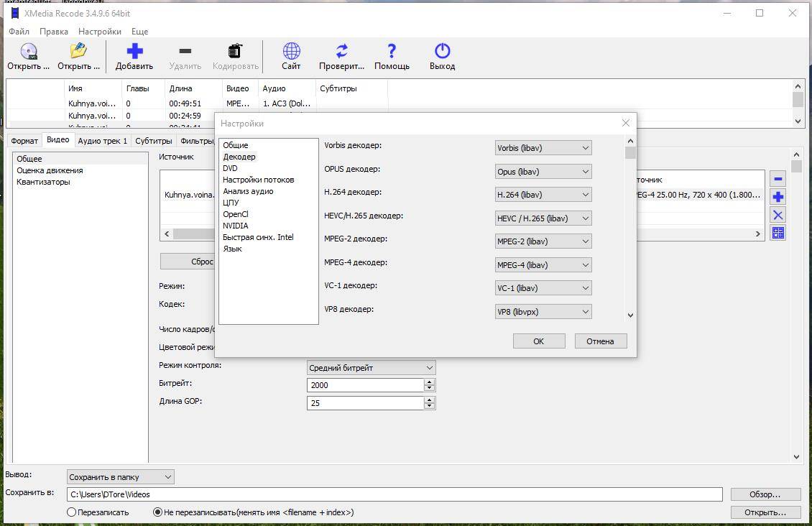
Task: Click the Сброс button
Action: coord(188,262)
